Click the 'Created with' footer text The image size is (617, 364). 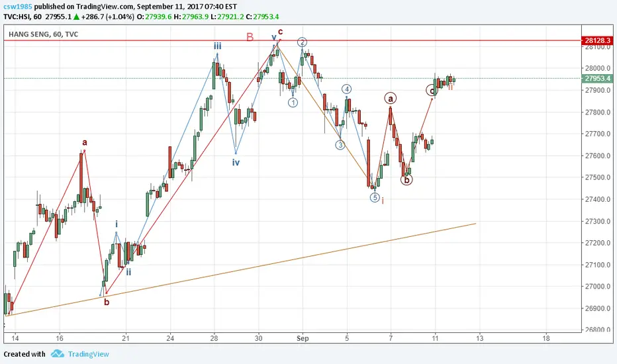[24, 354]
